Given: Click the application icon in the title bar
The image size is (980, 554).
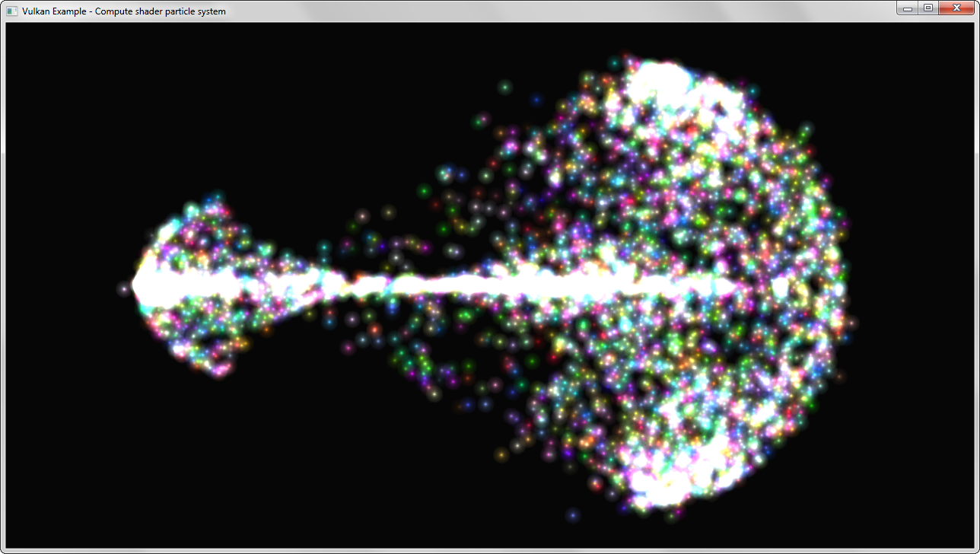Looking at the screenshot, I should click(x=11, y=11).
